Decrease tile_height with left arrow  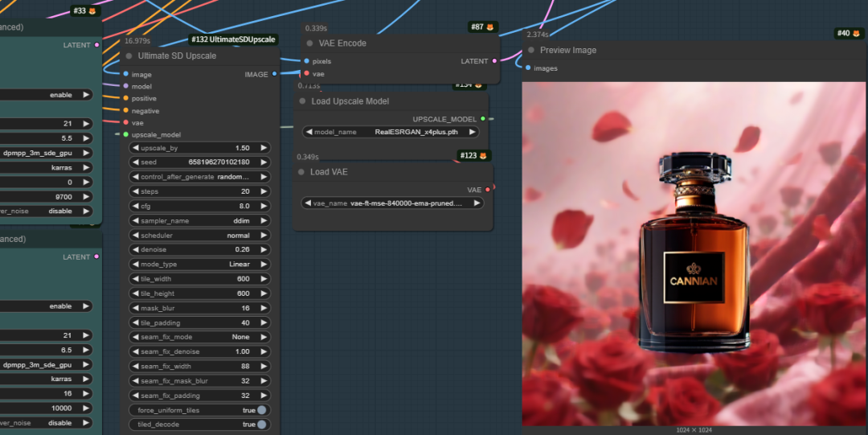click(x=136, y=293)
